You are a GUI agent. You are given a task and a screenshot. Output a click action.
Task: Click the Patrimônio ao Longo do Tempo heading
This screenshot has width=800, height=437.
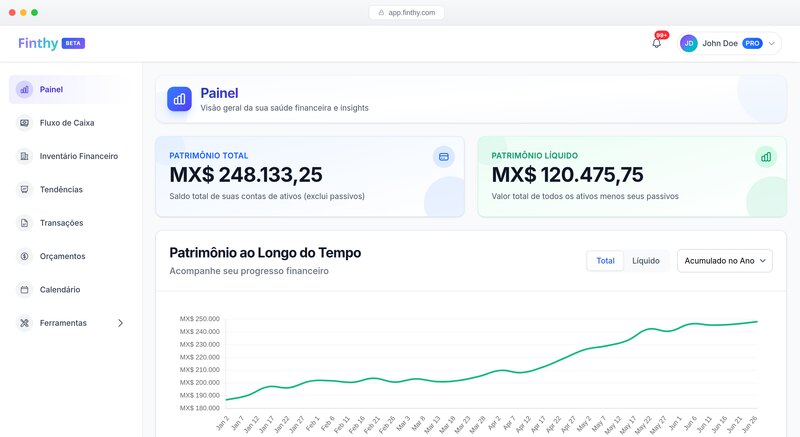coord(265,253)
